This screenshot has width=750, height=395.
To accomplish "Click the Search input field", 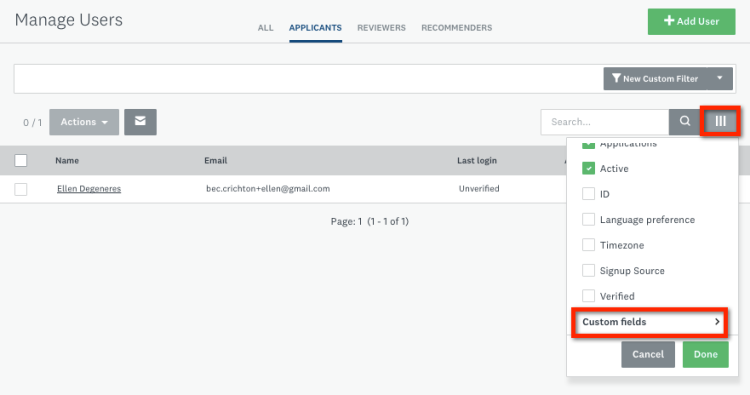I will click(x=605, y=122).
